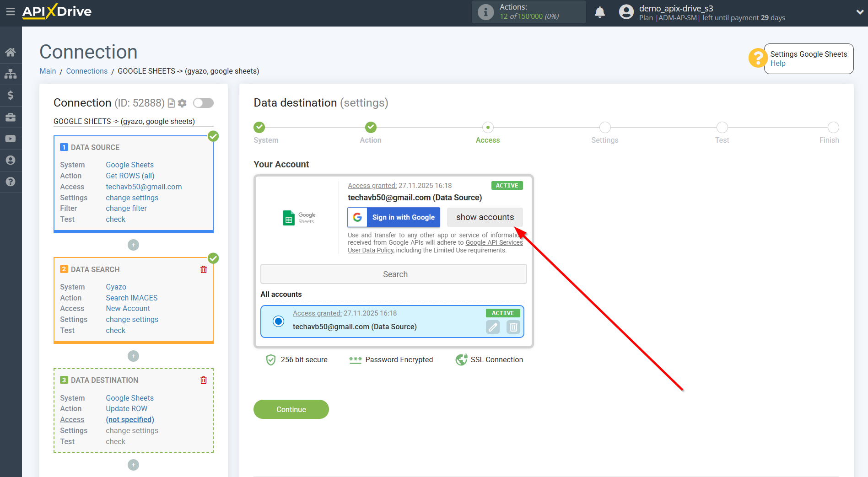Open notifications bell icon
Viewport: 868px width, 477px height.
600,12
